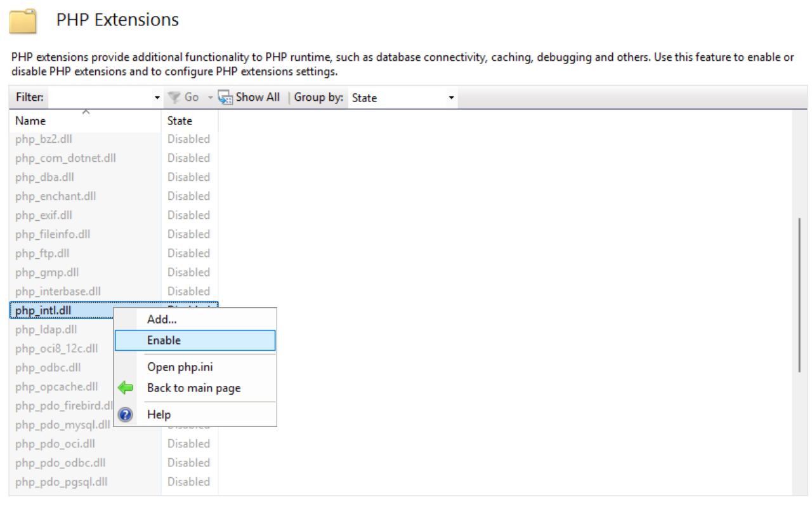Choose Back to main page menu entry

pos(195,388)
